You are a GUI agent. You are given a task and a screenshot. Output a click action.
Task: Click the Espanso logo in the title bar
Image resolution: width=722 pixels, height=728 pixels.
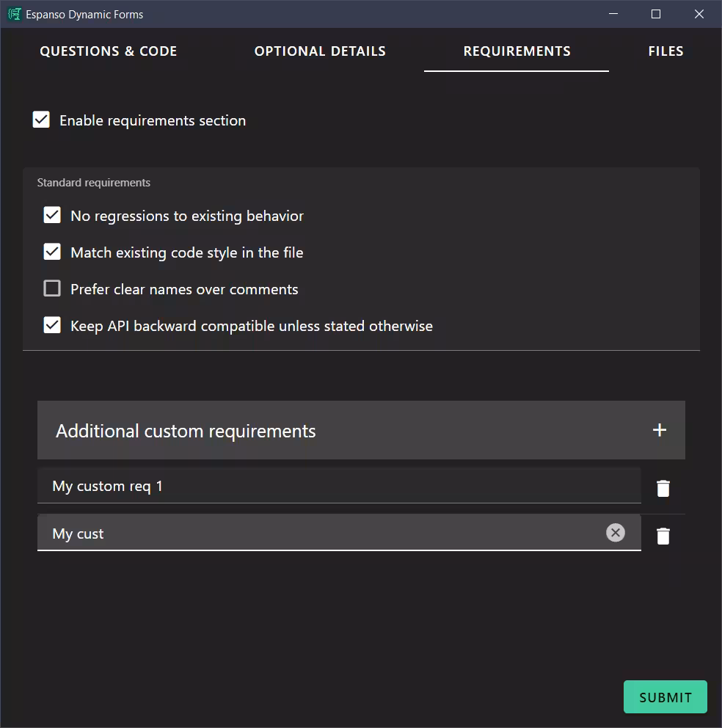pos(12,14)
